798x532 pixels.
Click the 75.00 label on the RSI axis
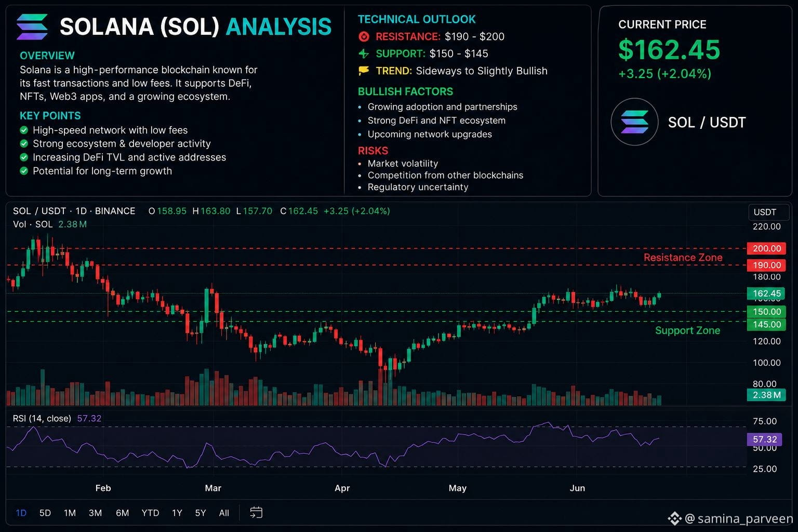tap(765, 421)
